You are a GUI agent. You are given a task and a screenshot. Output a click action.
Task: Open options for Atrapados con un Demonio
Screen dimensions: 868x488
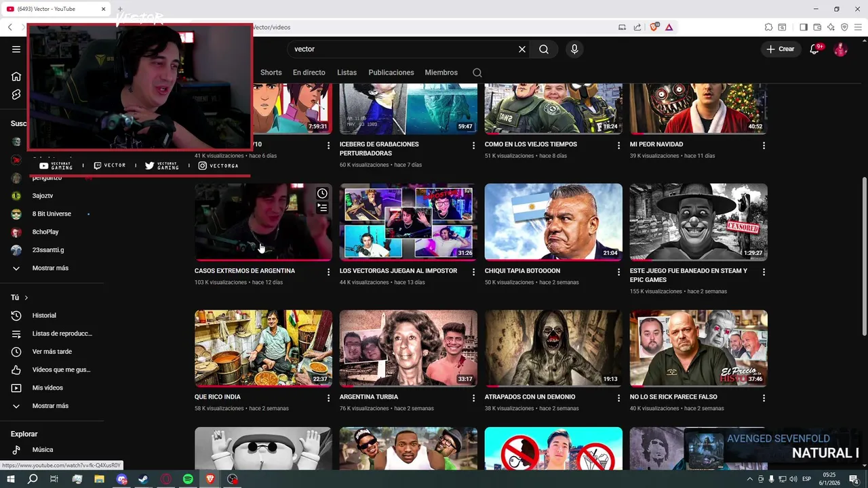pyautogui.click(x=618, y=398)
